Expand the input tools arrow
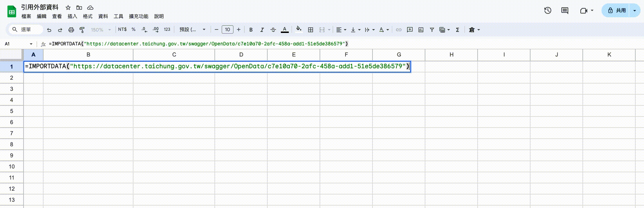 tap(479, 30)
